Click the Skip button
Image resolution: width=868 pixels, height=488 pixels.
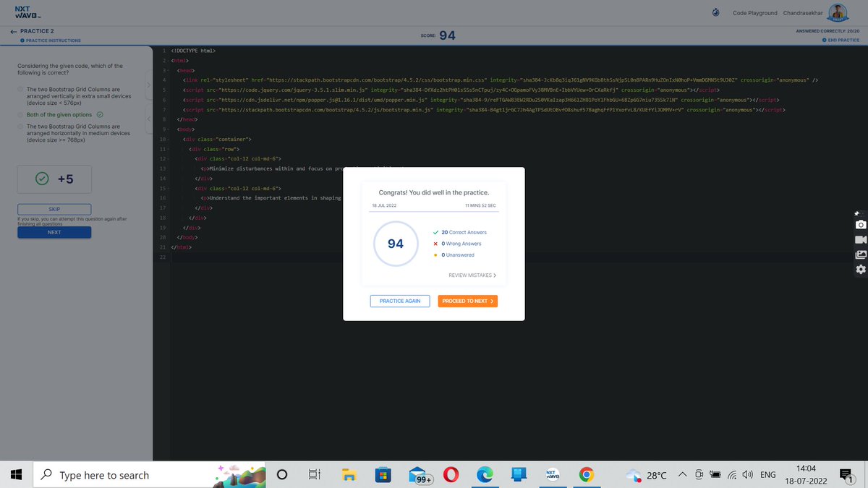54,209
